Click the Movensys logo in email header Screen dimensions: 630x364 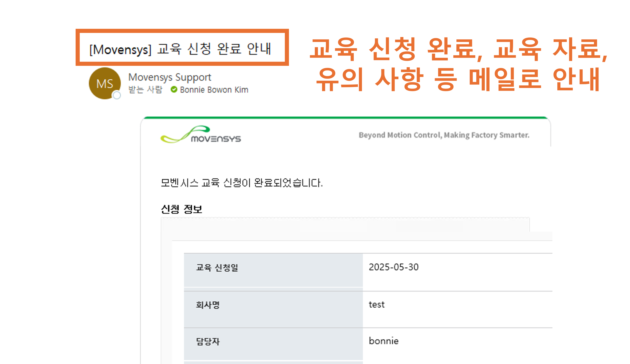click(200, 135)
